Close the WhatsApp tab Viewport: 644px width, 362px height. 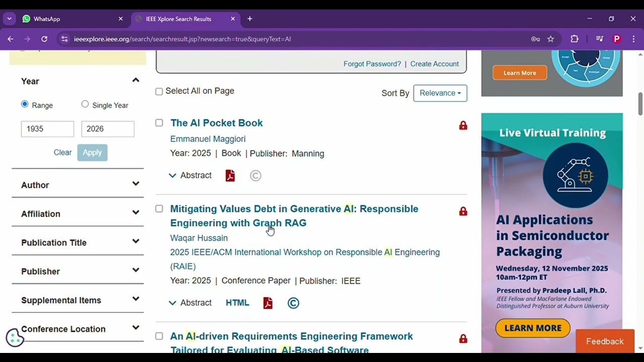[120, 19]
